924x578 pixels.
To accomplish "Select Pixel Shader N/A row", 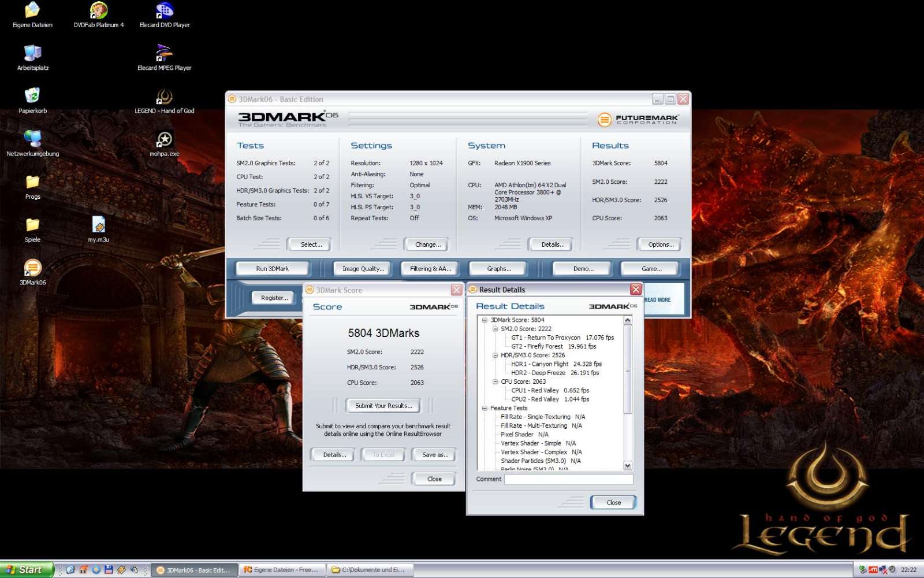I will pos(524,435).
